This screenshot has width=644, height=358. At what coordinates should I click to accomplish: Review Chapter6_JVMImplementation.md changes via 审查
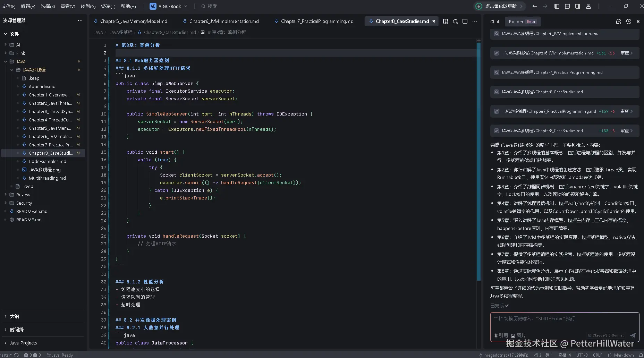627,53
